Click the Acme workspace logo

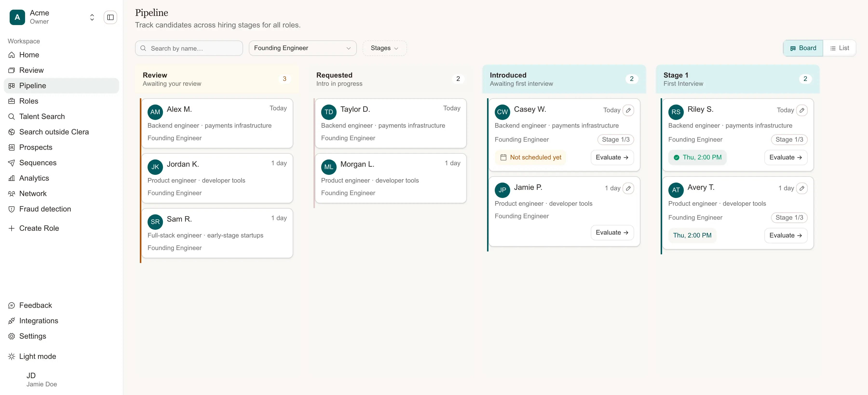[x=17, y=17]
